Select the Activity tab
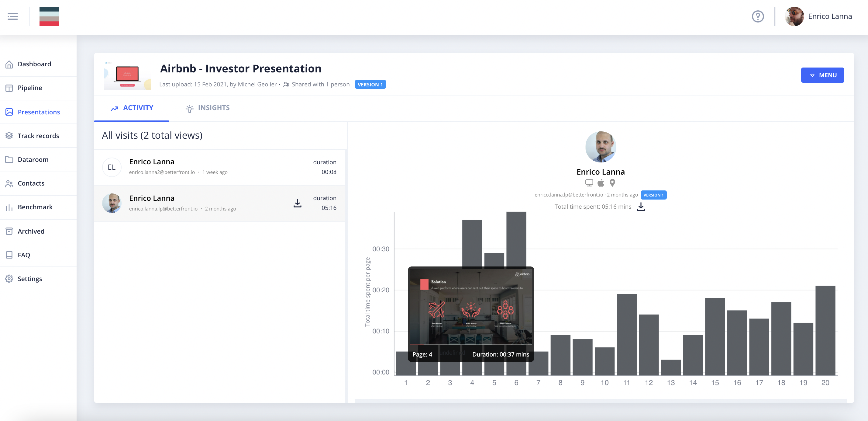Image resolution: width=868 pixels, height=421 pixels. (132, 108)
